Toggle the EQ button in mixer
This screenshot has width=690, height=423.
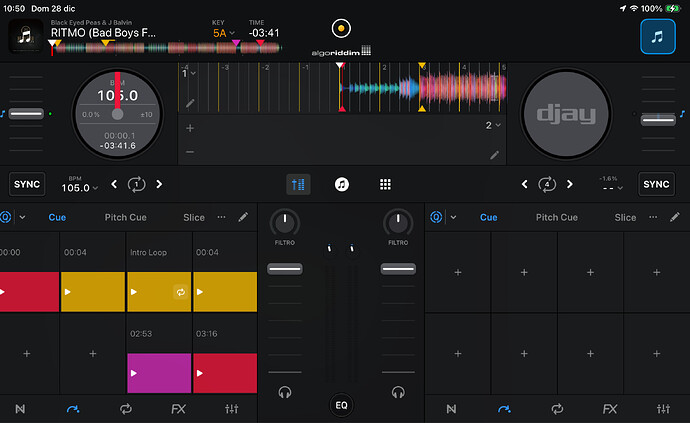[341, 405]
